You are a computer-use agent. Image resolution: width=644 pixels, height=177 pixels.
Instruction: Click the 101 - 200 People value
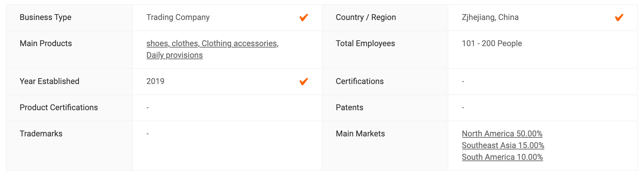[x=492, y=43]
